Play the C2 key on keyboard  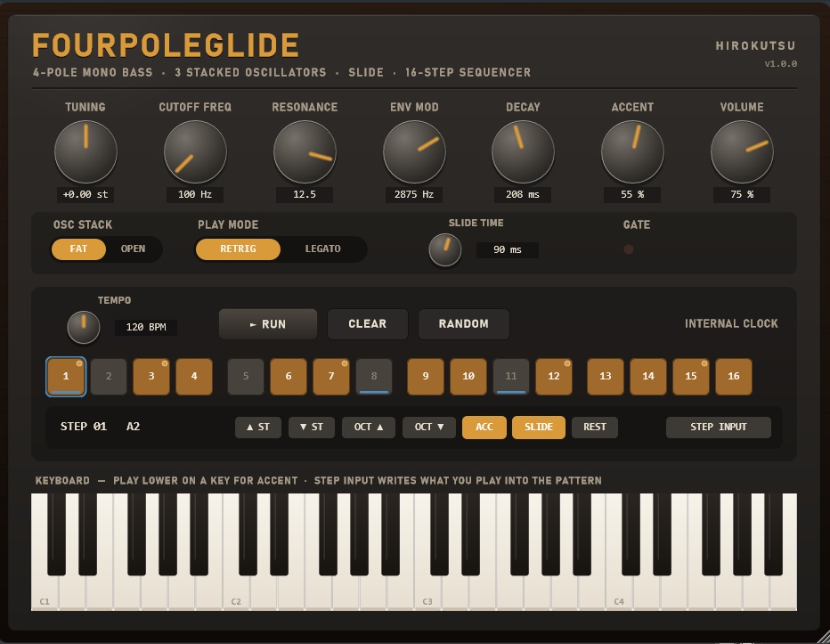(x=237, y=593)
